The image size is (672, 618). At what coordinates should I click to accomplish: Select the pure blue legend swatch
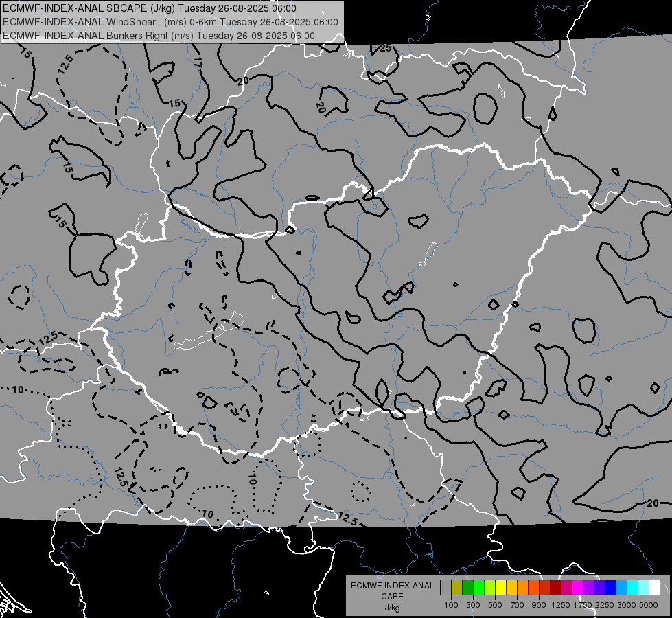pos(611,587)
